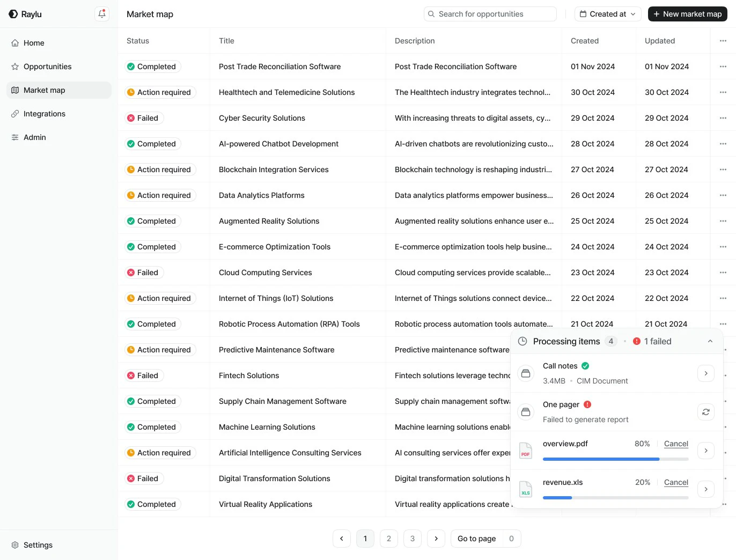This screenshot has height=560, width=736.
Task: Click the overview.pdf file icon
Action: [x=526, y=451]
